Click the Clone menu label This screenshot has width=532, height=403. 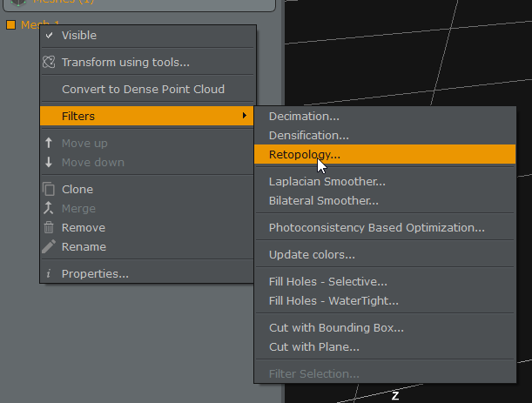77,189
